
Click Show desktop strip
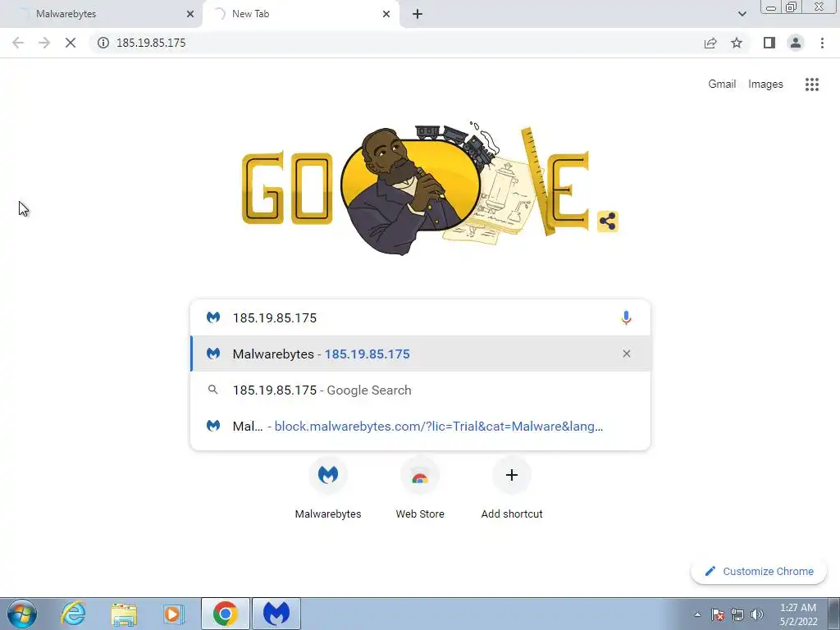(x=833, y=614)
